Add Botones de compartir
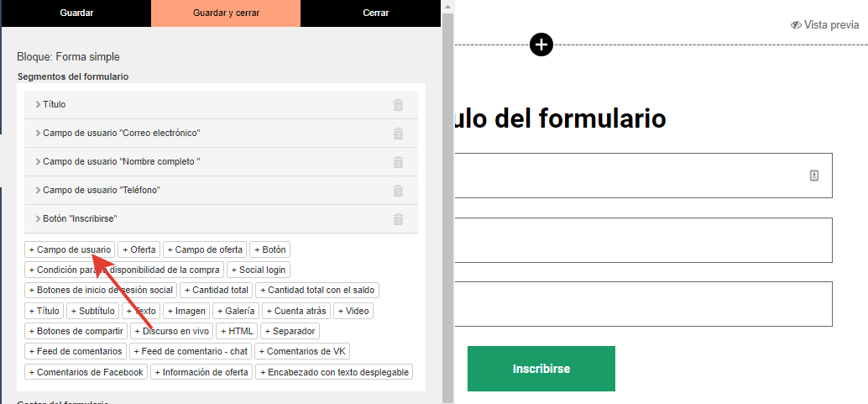This screenshot has height=404, width=868. coord(76,332)
